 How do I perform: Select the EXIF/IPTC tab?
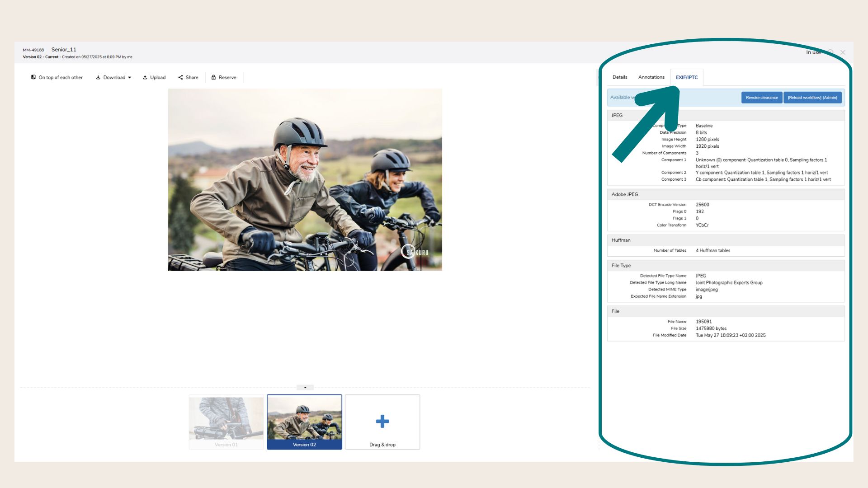tap(686, 77)
